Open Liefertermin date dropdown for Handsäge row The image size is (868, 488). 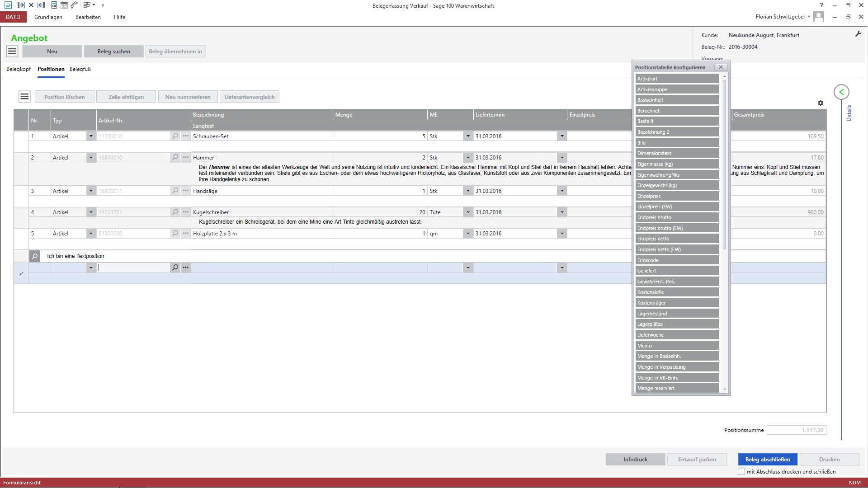562,191
